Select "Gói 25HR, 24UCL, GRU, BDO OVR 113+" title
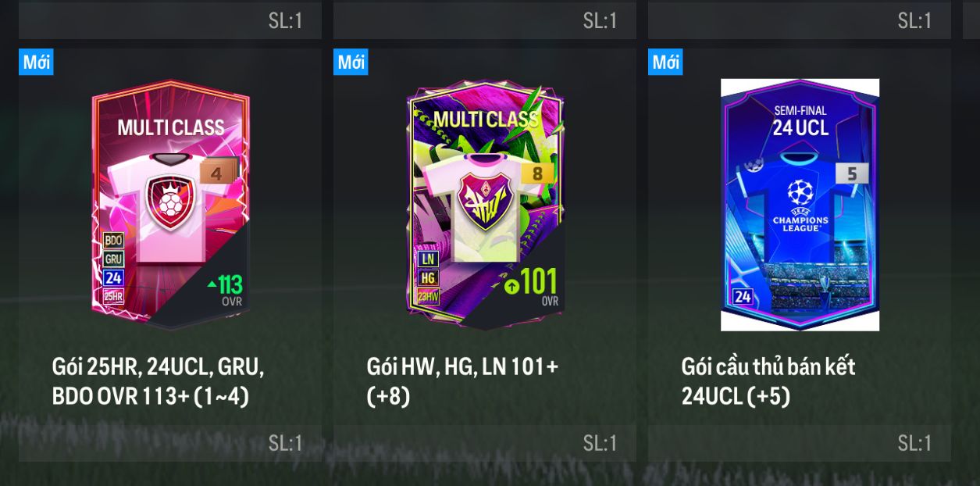Viewport: 980px width, 486px height. pyautogui.click(x=159, y=381)
